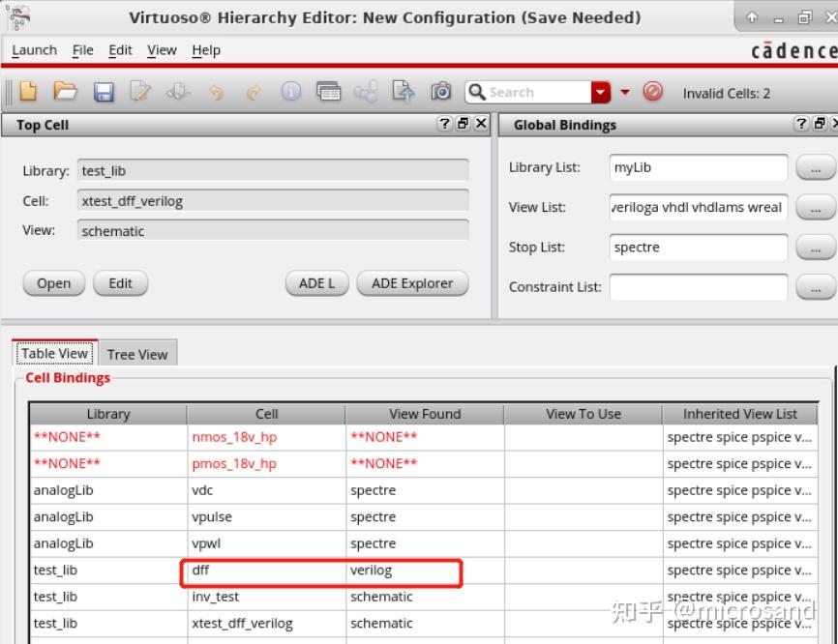Screen dimensions: 838x644
Task: Click the undo arrow in toolbar
Action: pos(217,93)
